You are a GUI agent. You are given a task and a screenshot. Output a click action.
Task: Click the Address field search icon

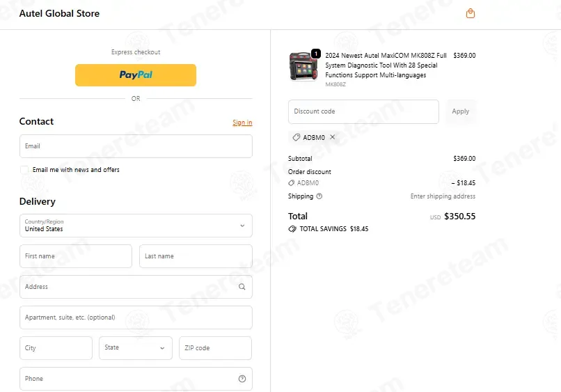click(x=242, y=287)
